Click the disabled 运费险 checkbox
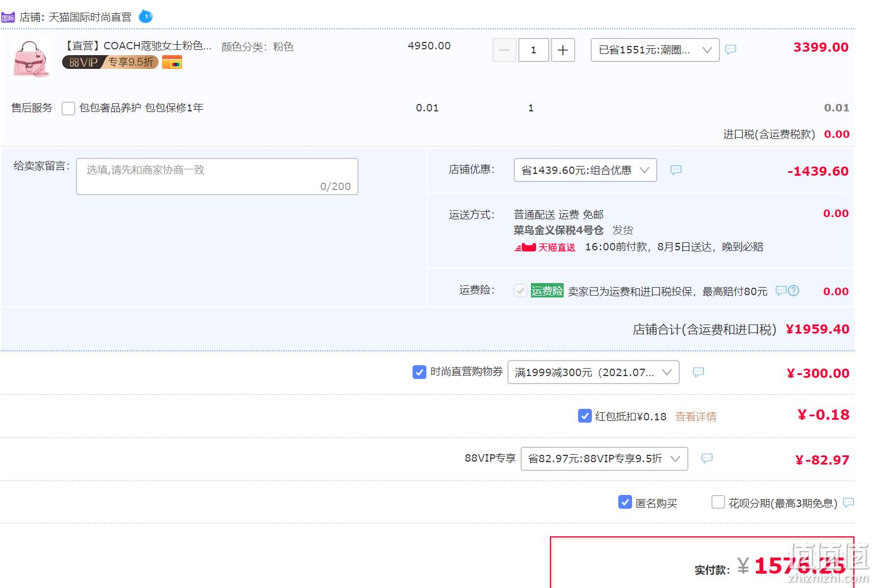 coord(521,291)
